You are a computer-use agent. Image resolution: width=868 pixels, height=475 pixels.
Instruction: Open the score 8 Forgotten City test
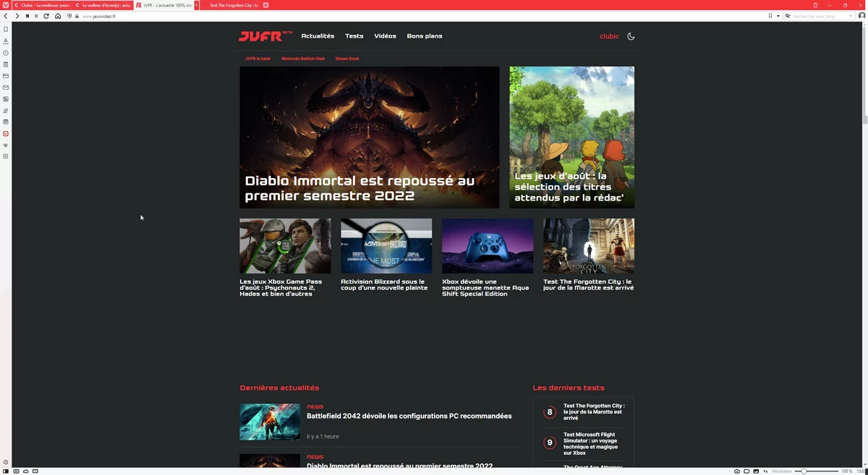coord(550,412)
